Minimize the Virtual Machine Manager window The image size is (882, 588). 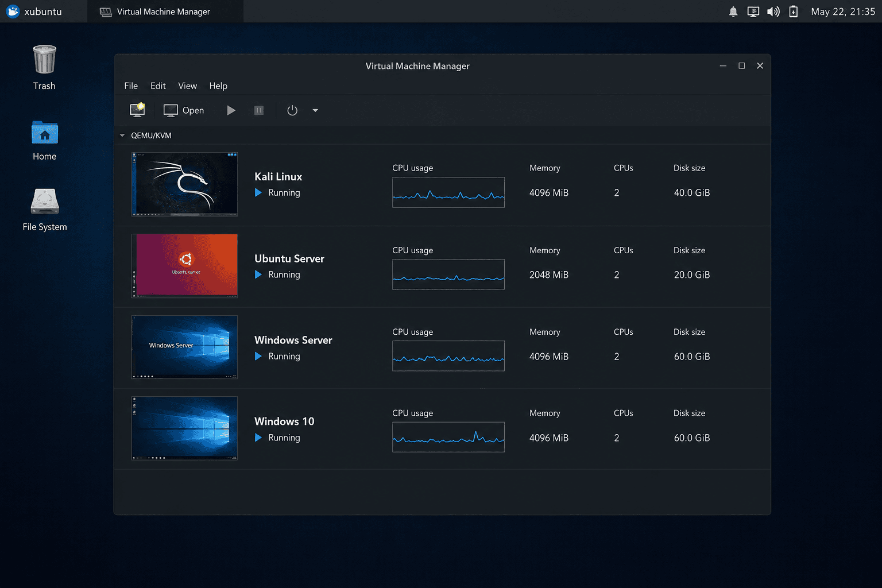(724, 66)
